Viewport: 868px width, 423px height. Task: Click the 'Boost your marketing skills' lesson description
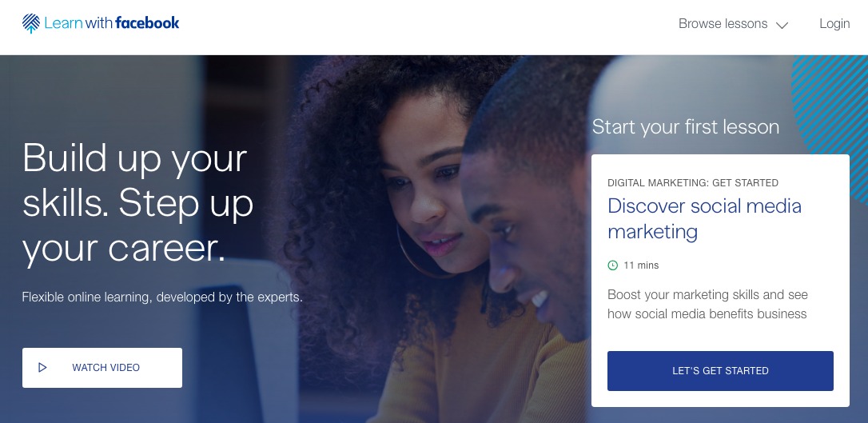[x=707, y=304]
